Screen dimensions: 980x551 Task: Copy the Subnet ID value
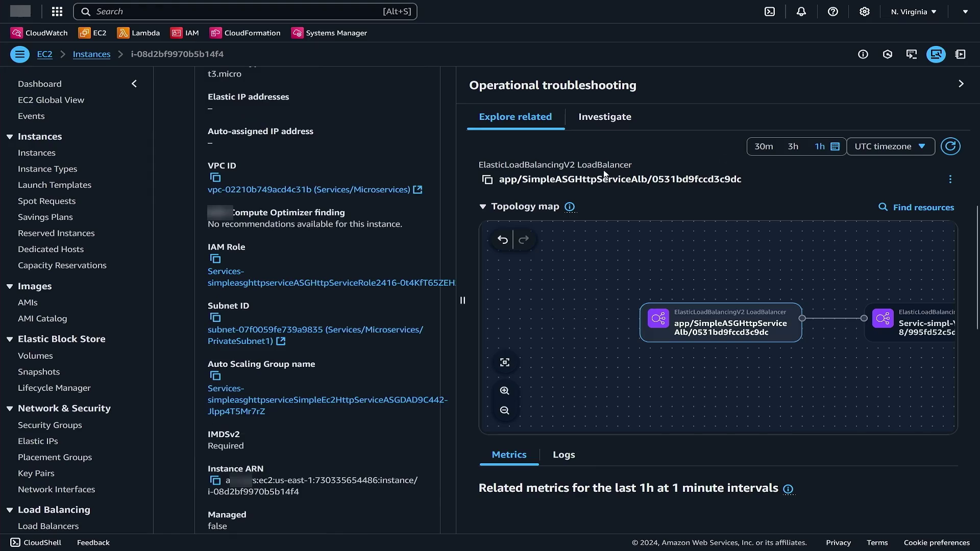click(x=215, y=317)
